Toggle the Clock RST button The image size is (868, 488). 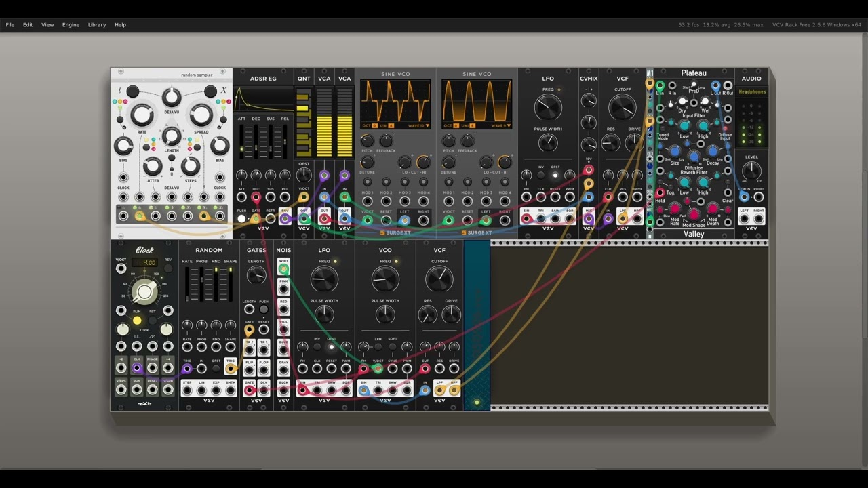(153, 320)
